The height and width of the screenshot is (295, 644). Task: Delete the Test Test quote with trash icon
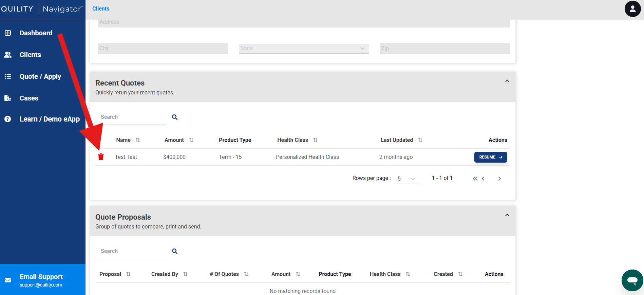(x=101, y=157)
